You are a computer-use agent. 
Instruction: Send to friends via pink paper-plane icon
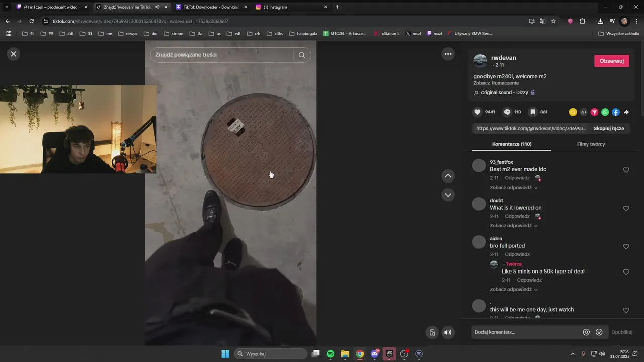594,112
